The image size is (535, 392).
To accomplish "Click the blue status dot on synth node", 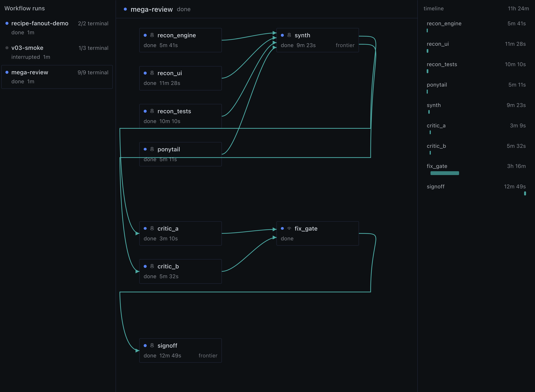I will (x=282, y=35).
